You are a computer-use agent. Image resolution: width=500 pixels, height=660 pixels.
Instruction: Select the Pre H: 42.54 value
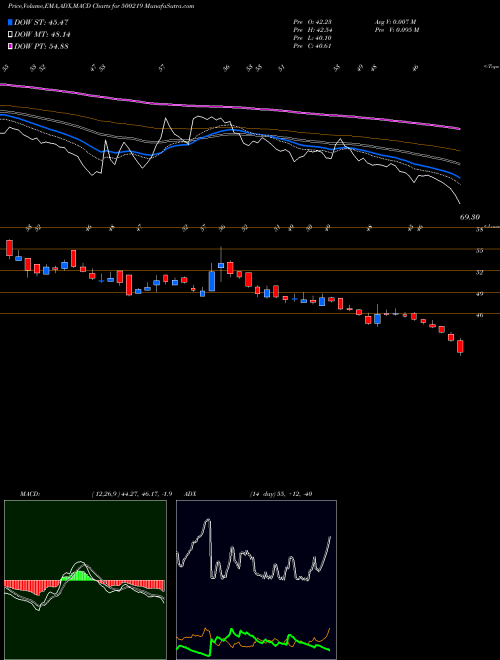(313, 30)
